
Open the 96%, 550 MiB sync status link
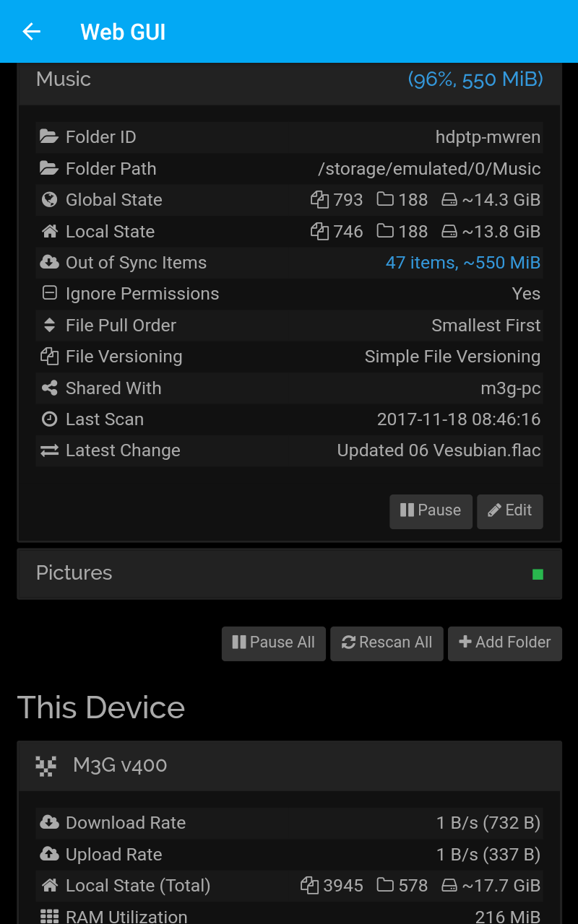475,79
